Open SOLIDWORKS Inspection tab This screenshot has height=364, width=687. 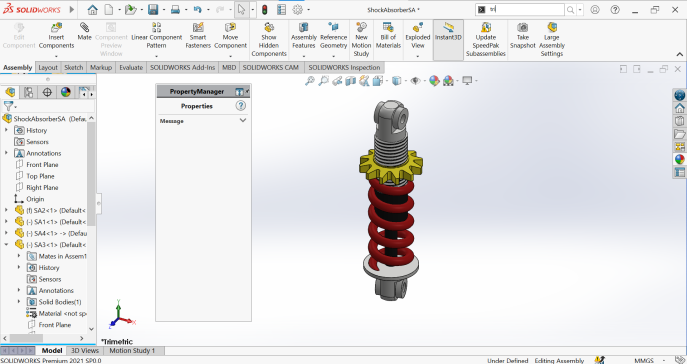click(344, 67)
